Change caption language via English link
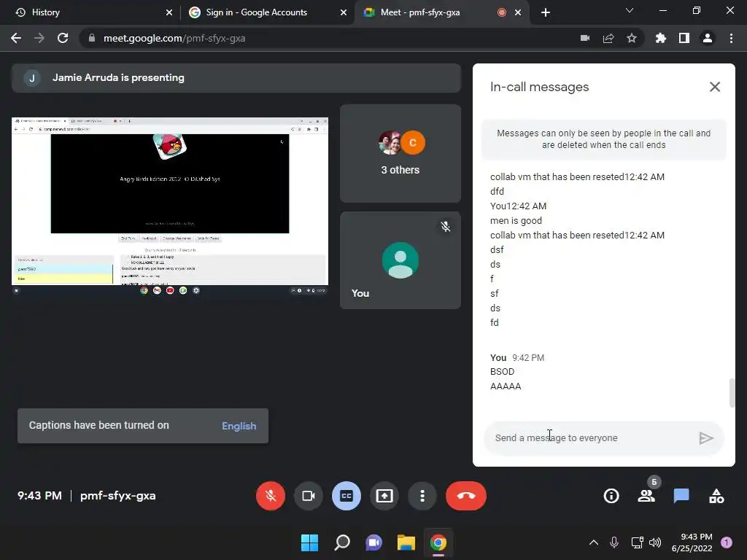The height and width of the screenshot is (560, 747). click(x=239, y=426)
